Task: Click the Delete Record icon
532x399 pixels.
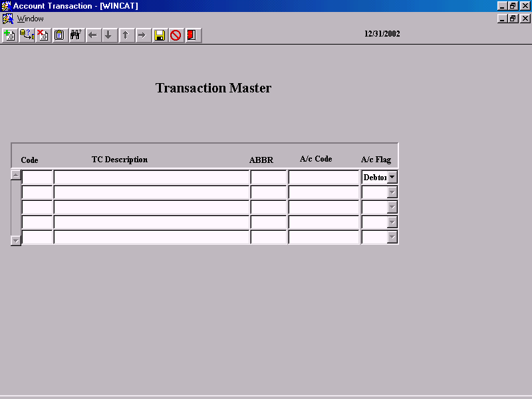Action: click(43, 35)
